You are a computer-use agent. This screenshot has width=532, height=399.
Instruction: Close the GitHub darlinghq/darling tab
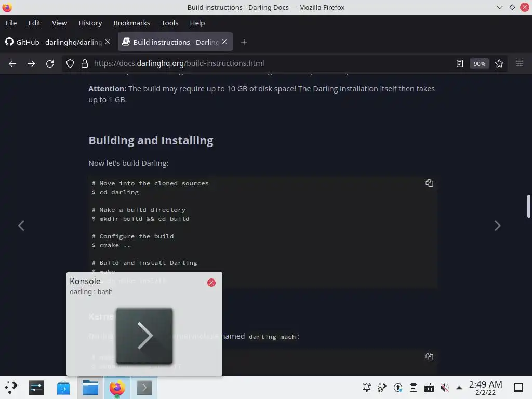pos(108,42)
